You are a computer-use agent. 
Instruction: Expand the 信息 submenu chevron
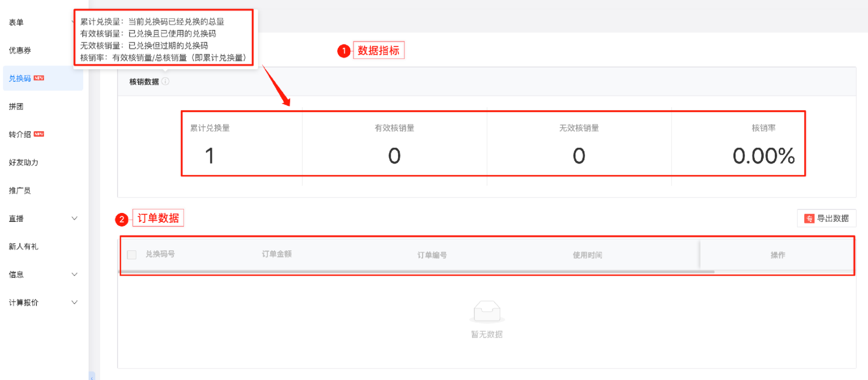[74, 274]
